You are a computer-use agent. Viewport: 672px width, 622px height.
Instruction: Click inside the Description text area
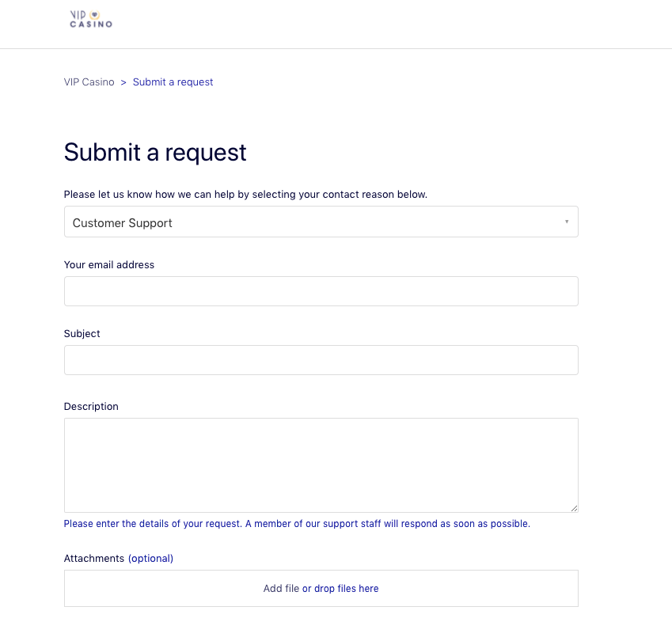tap(321, 465)
